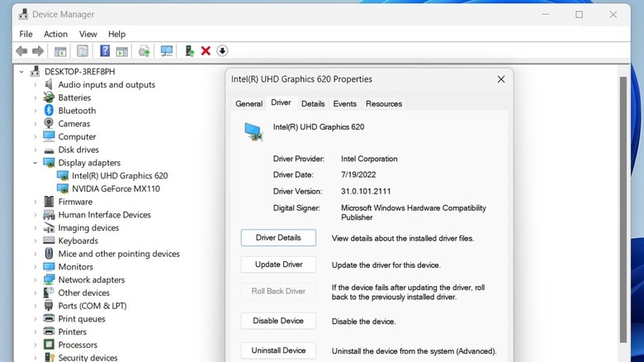Click the black down-arrow disable device icon

pyautogui.click(x=222, y=51)
